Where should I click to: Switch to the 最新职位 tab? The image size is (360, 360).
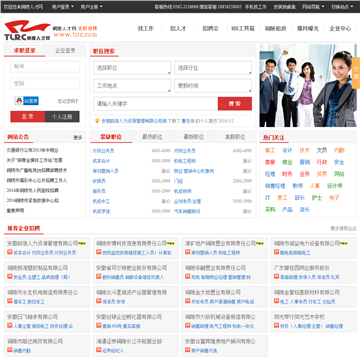[194, 137]
